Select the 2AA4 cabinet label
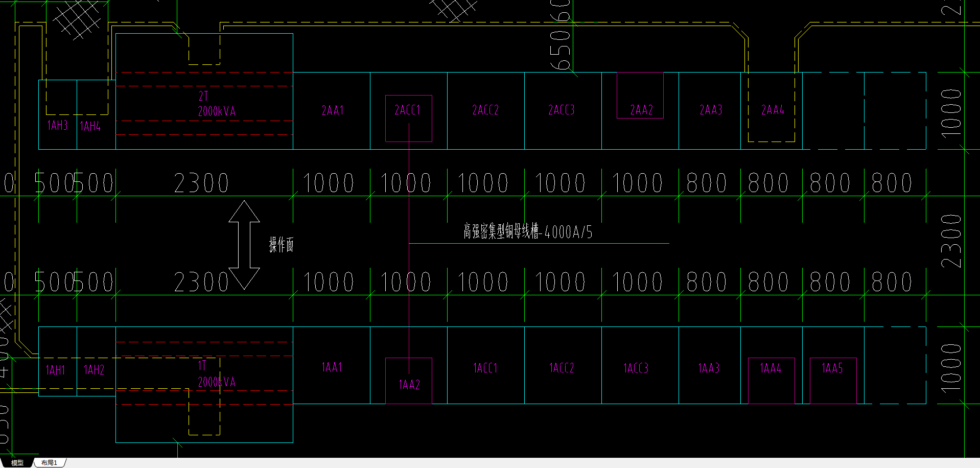The width and height of the screenshot is (980, 468). pos(773,110)
